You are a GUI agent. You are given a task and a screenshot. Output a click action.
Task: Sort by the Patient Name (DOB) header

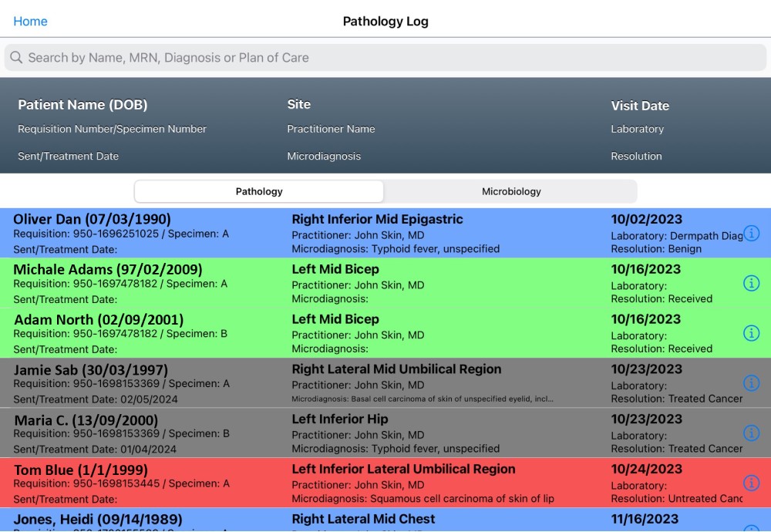click(x=82, y=105)
